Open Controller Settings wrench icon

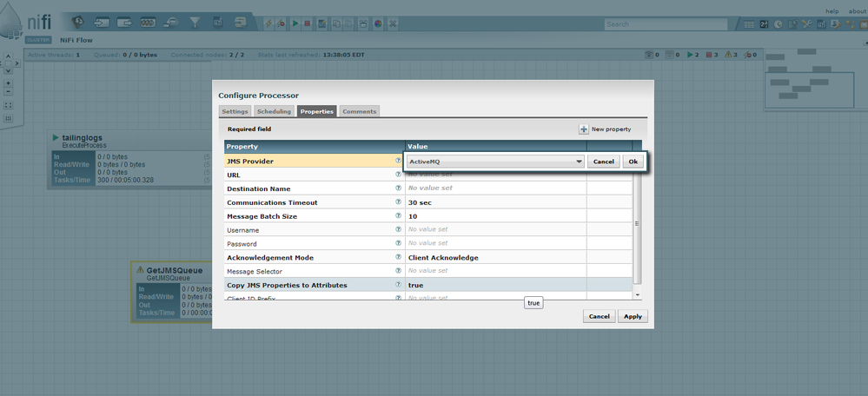click(x=806, y=24)
